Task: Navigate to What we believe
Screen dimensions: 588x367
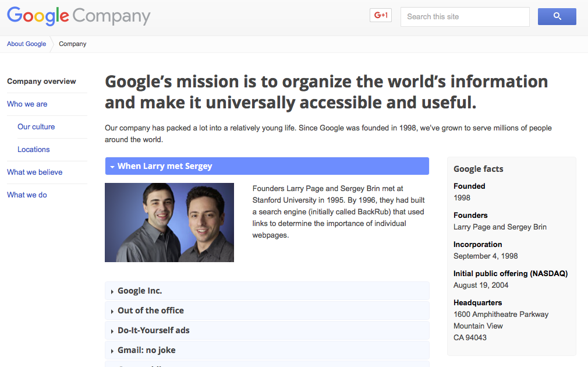Action: point(34,172)
